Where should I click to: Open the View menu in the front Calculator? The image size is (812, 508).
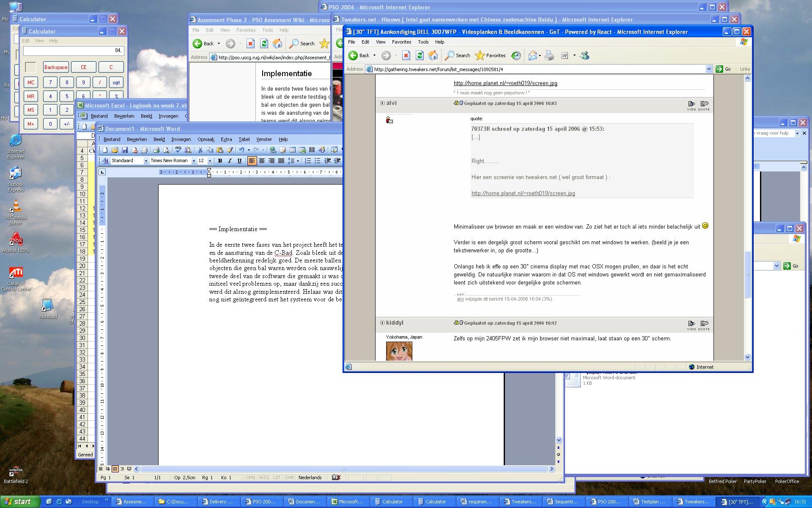[x=39, y=41]
